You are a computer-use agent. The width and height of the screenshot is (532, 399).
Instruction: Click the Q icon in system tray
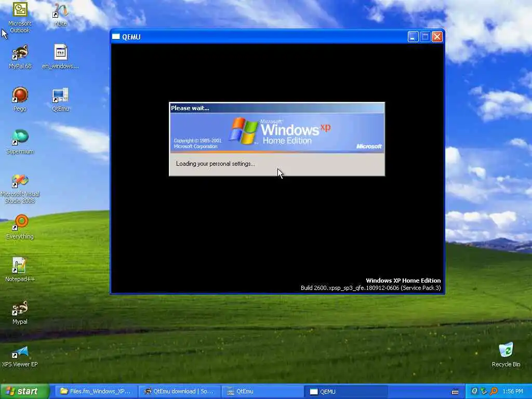tap(474, 391)
